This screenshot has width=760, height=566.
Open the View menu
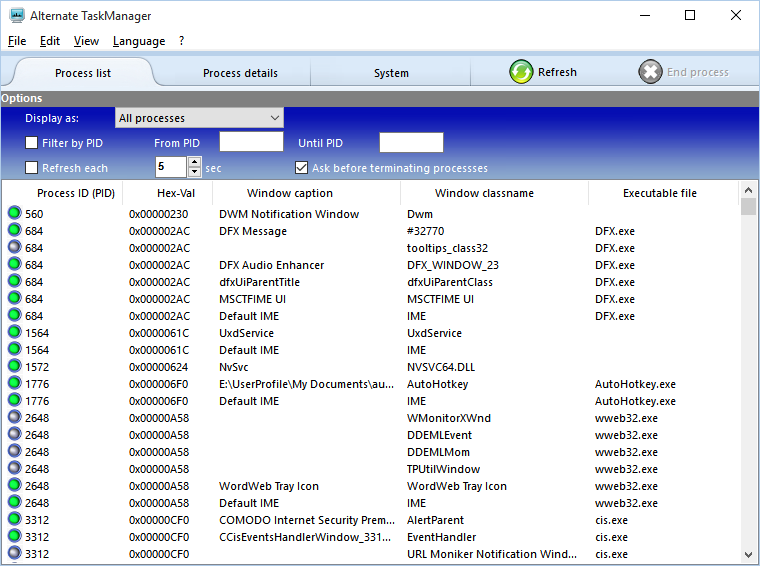point(86,41)
